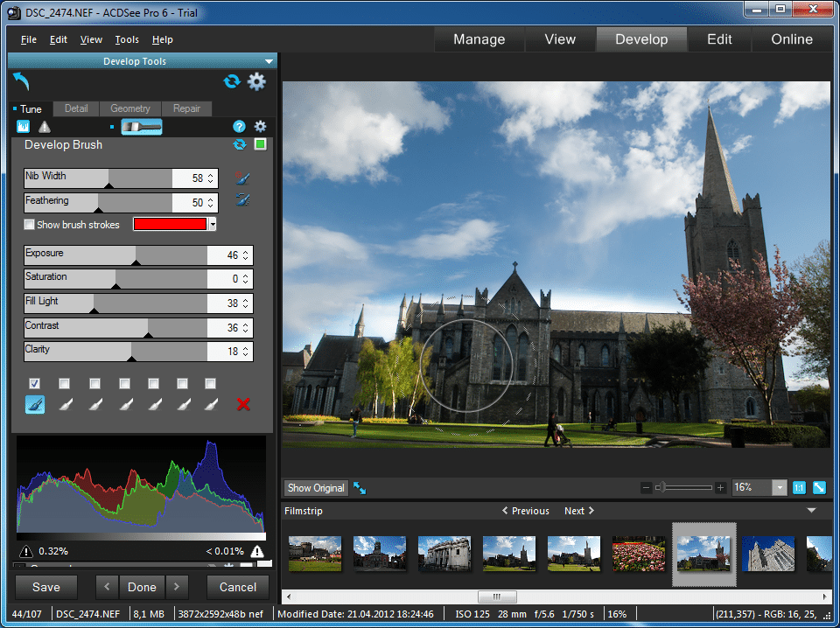Tick the checkbox above the seventh brush

click(211, 383)
